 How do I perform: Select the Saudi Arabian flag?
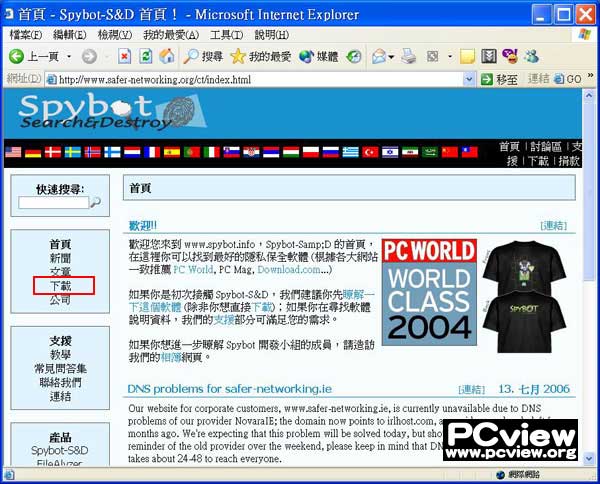click(430, 152)
